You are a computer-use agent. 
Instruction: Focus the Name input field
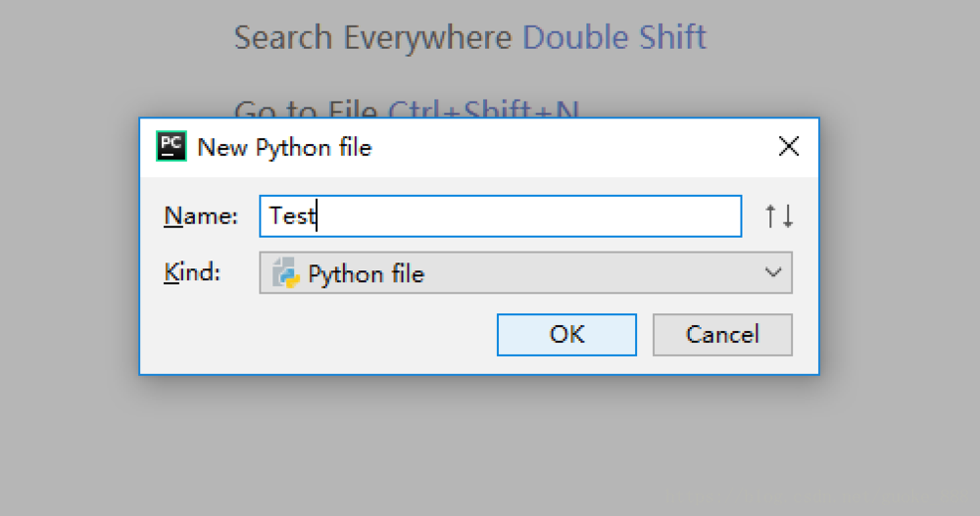click(501, 216)
